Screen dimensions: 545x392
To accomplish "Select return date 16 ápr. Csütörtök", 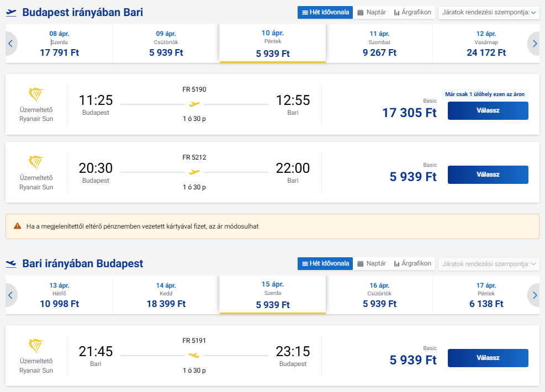I will point(379,295).
